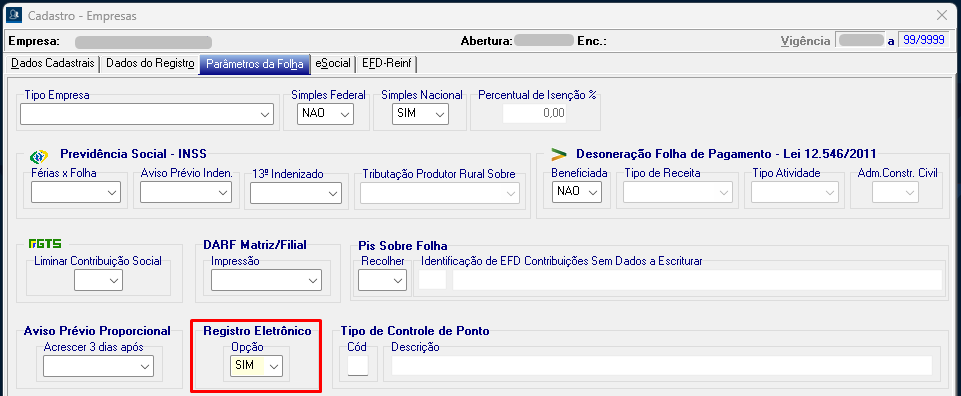The width and height of the screenshot is (961, 396).
Task: Select the Dados do Registro tab
Action: coord(150,63)
